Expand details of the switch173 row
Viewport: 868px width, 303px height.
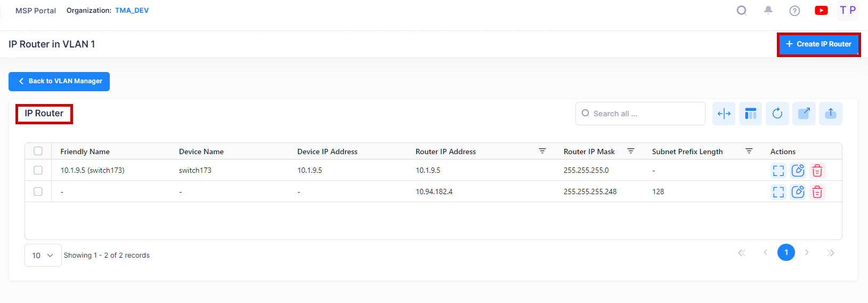click(x=778, y=171)
